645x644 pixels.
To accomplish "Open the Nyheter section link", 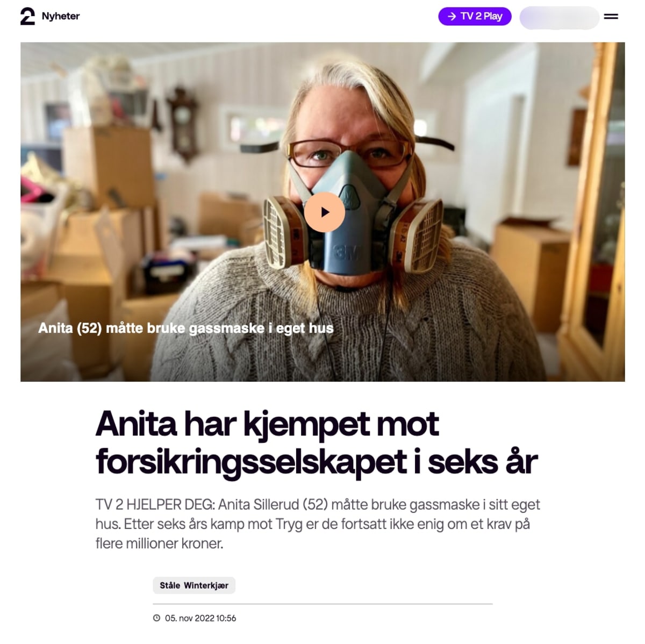I will pos(61,16).
